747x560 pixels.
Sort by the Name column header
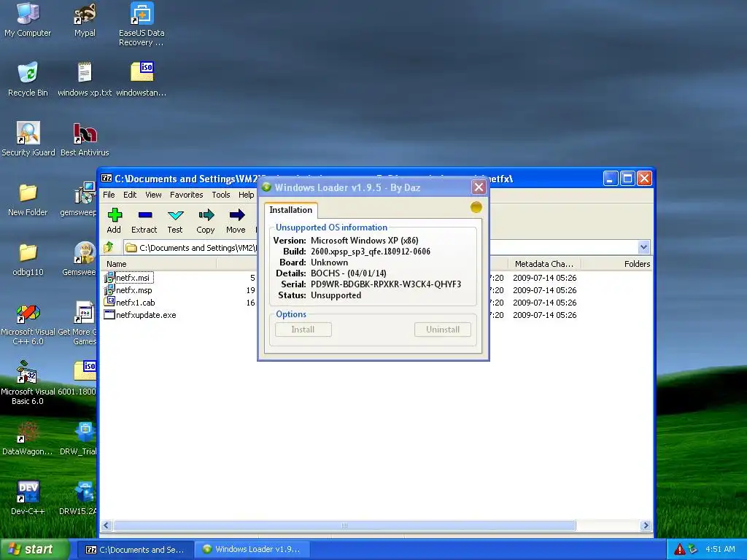pos(158,264)
